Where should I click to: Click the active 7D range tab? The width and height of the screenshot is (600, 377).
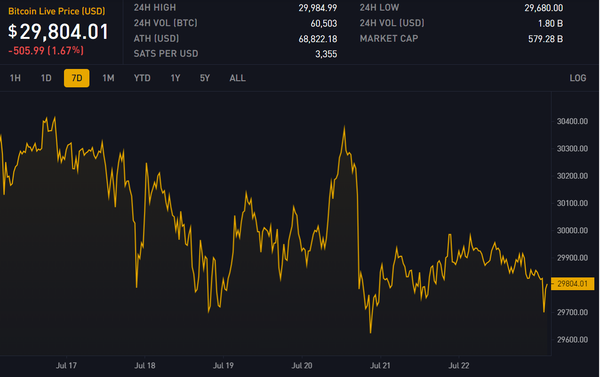click(x=77, y=78)
